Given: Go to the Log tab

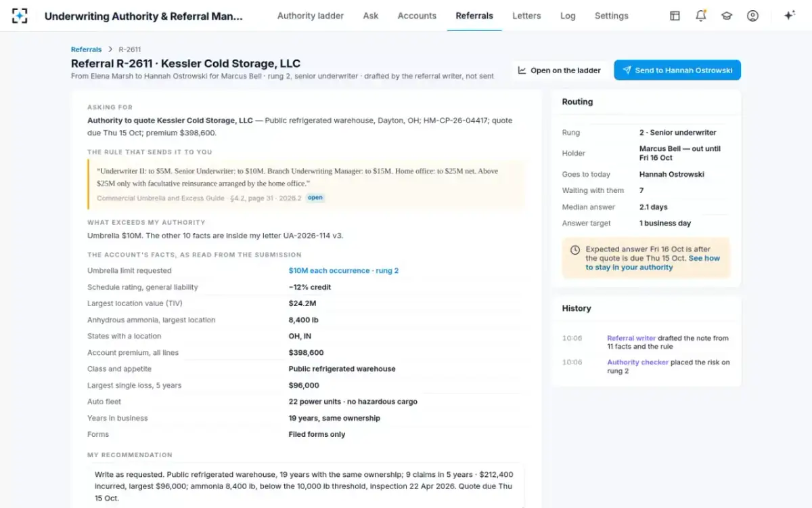Looking at the screenshot, I should coord(568,16).
